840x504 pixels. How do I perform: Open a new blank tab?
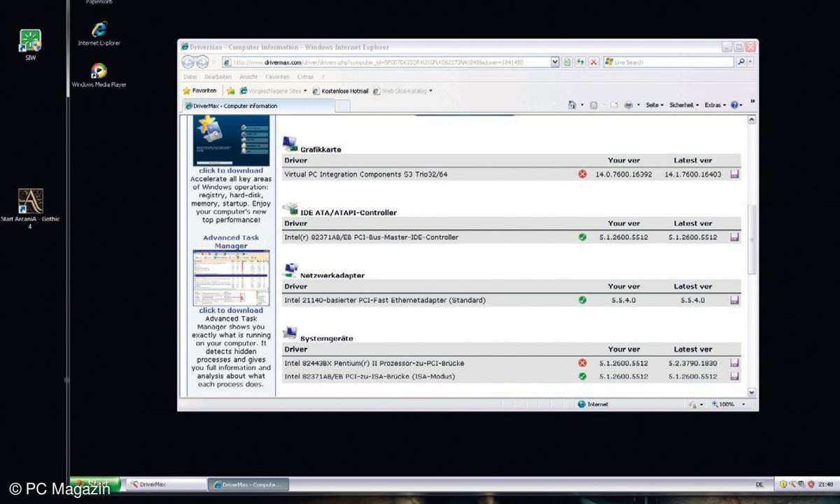coord(342,106)
